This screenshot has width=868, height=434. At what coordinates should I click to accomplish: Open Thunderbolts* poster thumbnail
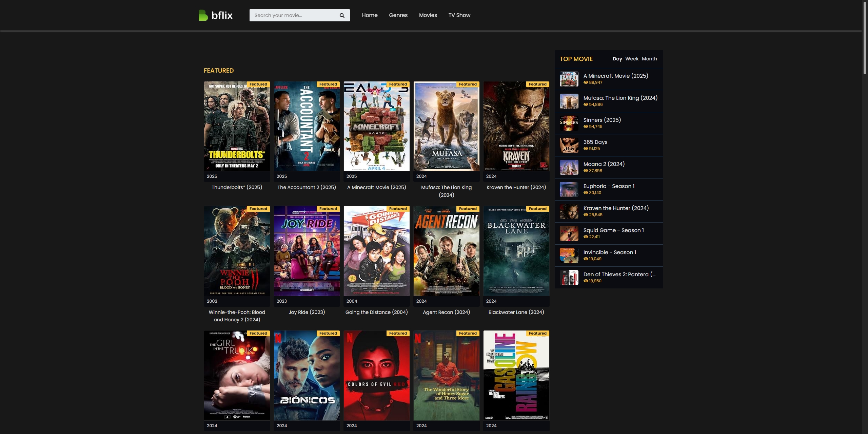coord(237,126)
